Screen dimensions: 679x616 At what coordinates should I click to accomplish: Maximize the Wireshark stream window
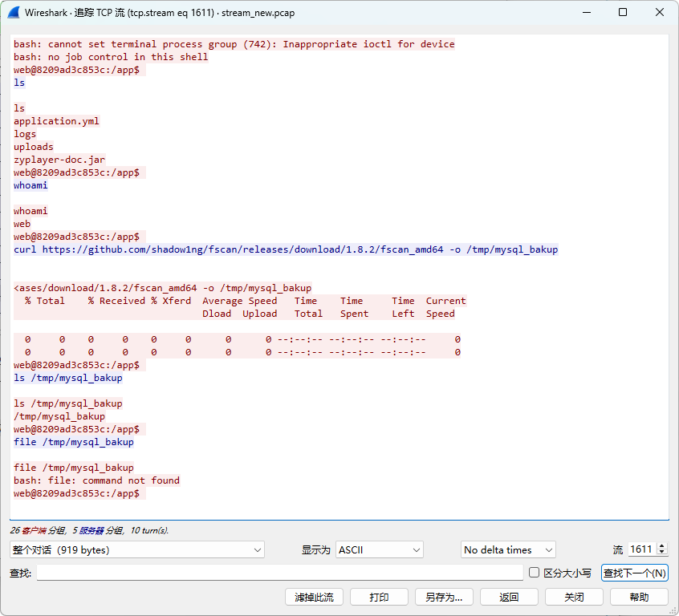(623, 12)
